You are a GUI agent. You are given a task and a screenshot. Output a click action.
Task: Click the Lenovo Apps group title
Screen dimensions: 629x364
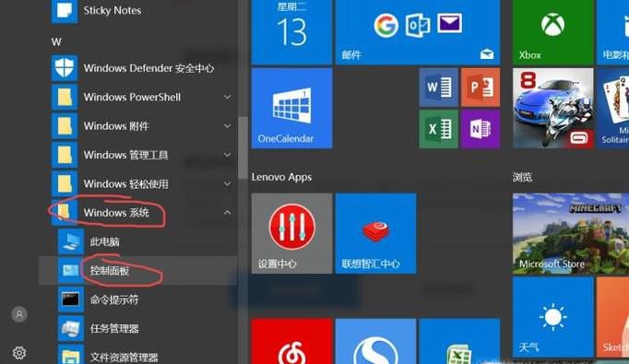pos(281,177)
